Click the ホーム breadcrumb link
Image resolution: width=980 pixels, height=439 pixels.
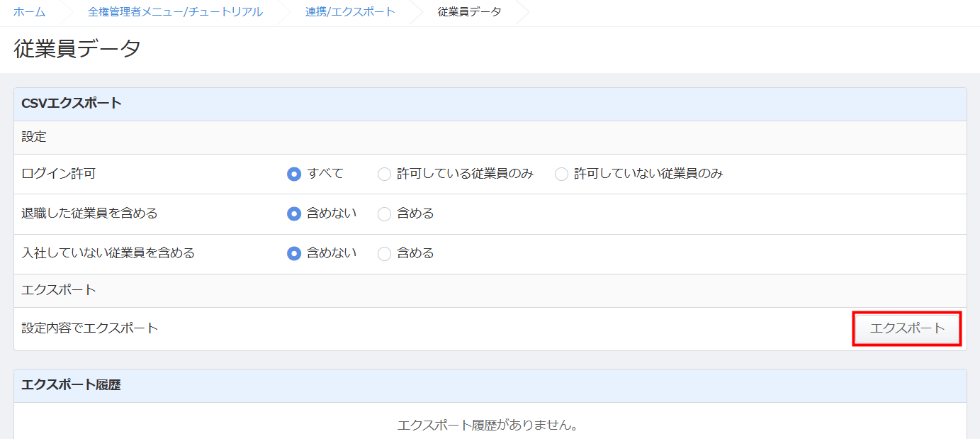point(29,12)
